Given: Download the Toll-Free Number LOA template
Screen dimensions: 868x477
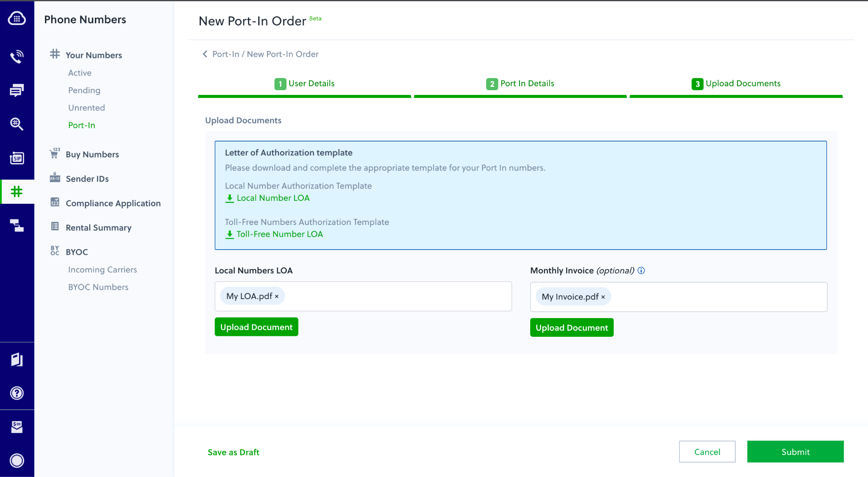Looking at the screenshot, I should [275, 234].
